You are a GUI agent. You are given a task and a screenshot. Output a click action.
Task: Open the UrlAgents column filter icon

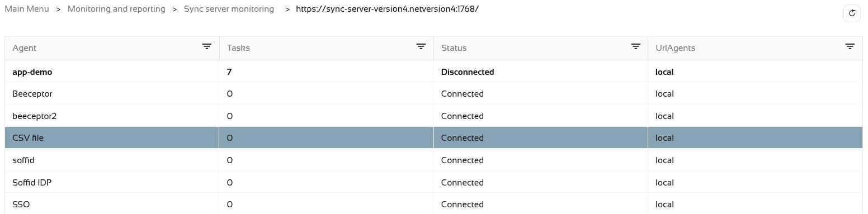coord(850,47)
